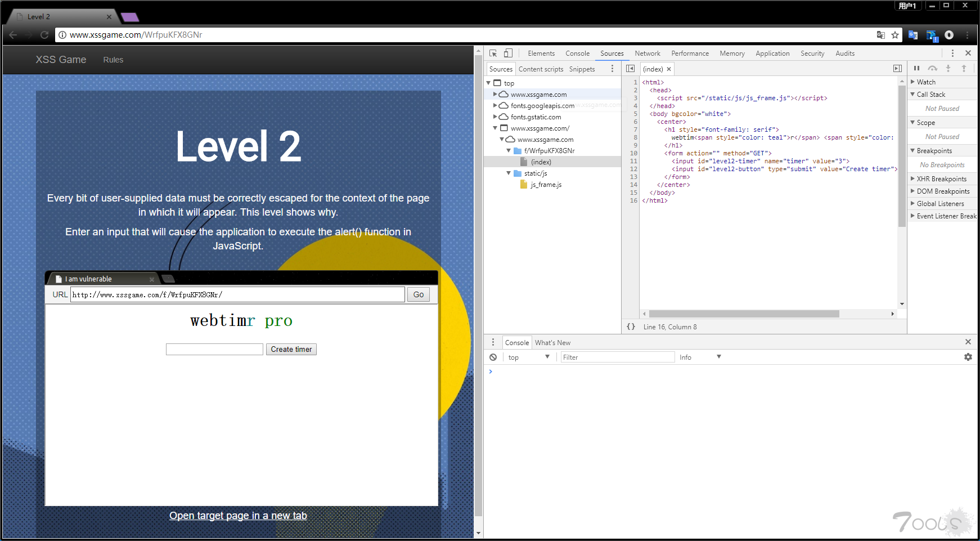
Task: Expand the Watch section
Action: pos(912,82)
